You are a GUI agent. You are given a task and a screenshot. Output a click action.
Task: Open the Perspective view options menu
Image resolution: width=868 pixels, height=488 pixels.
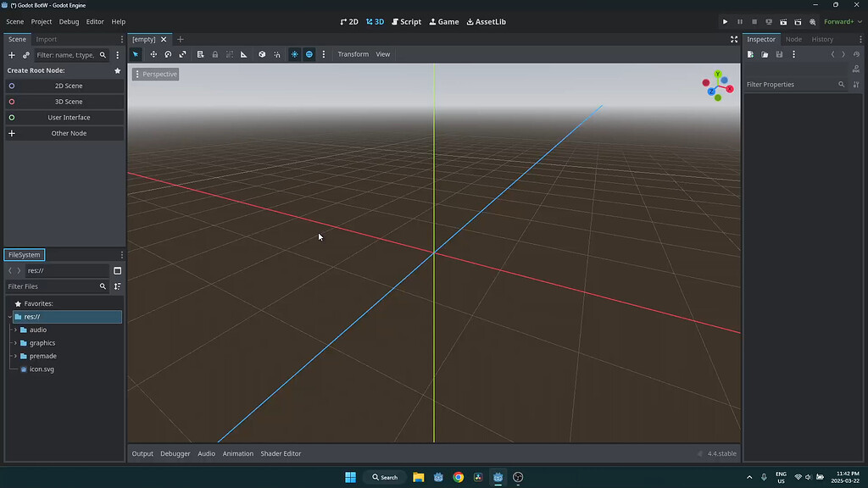(156, 75)
